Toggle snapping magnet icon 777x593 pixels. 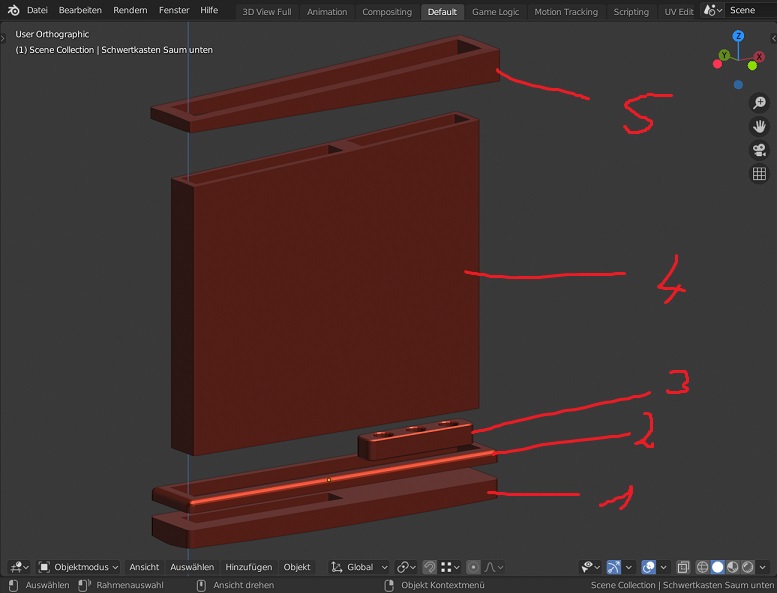(429, 567)
